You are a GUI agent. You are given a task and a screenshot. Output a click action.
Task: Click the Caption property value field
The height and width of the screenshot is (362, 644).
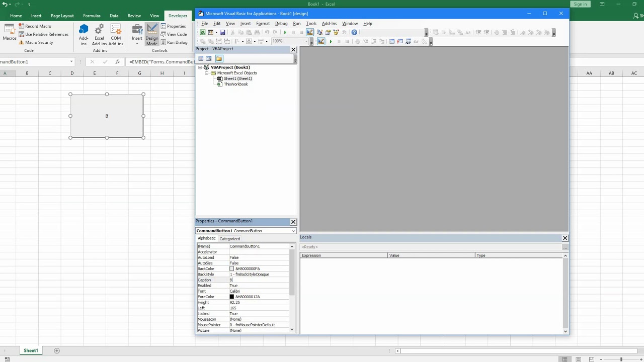[259, 280]
